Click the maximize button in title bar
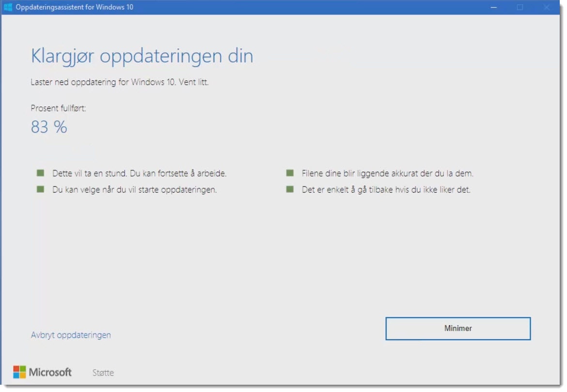Viewport: 567px width, 392px height. 520,7
